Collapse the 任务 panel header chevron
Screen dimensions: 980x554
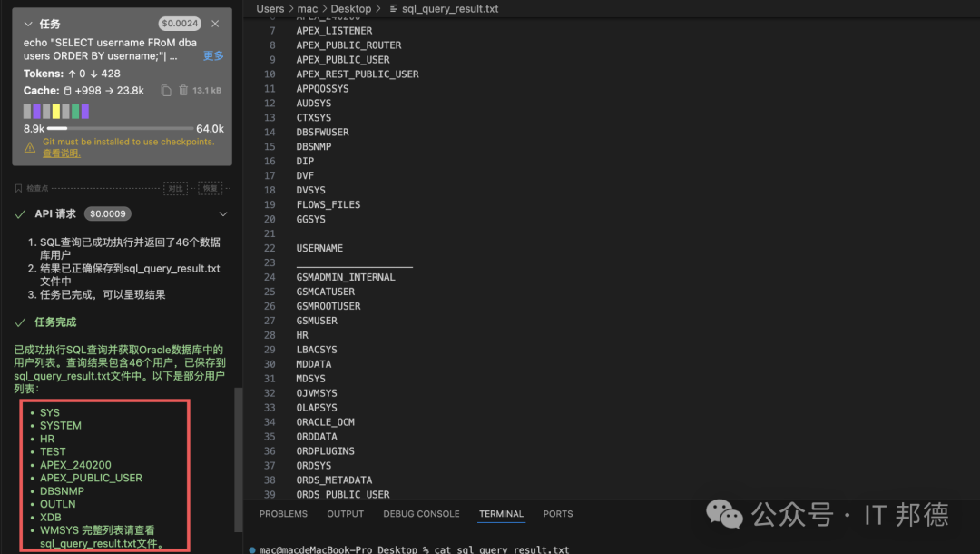pyautogui.click(x=28, y=24)
